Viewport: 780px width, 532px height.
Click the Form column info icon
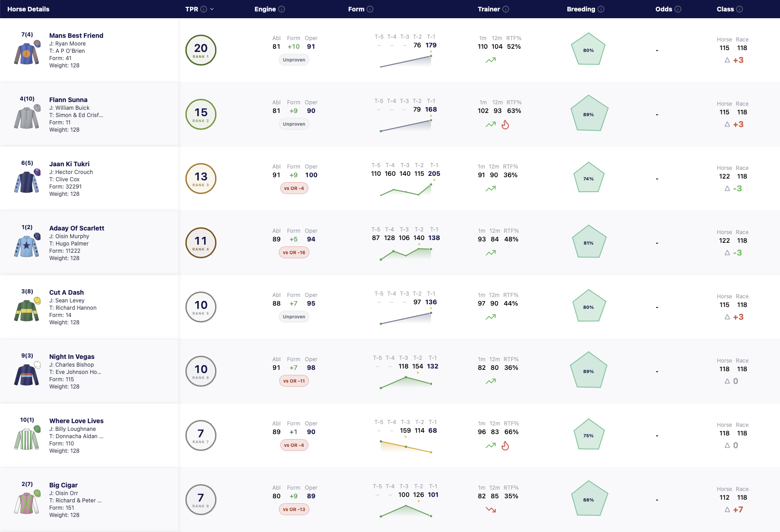pos(370,9)
